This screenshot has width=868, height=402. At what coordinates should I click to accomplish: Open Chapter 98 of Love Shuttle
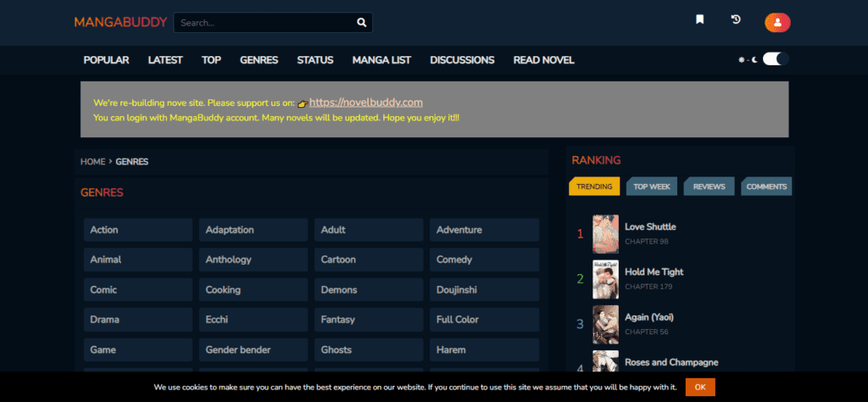647,242
